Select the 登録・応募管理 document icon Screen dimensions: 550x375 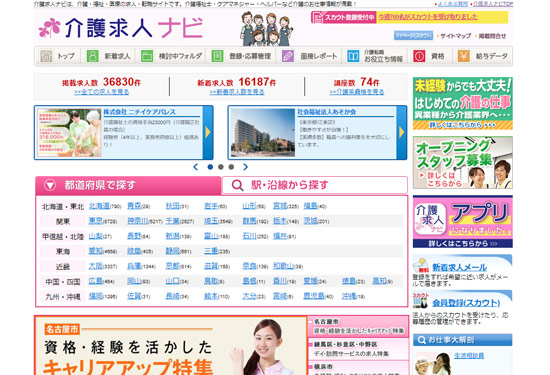tap(217, 56)
